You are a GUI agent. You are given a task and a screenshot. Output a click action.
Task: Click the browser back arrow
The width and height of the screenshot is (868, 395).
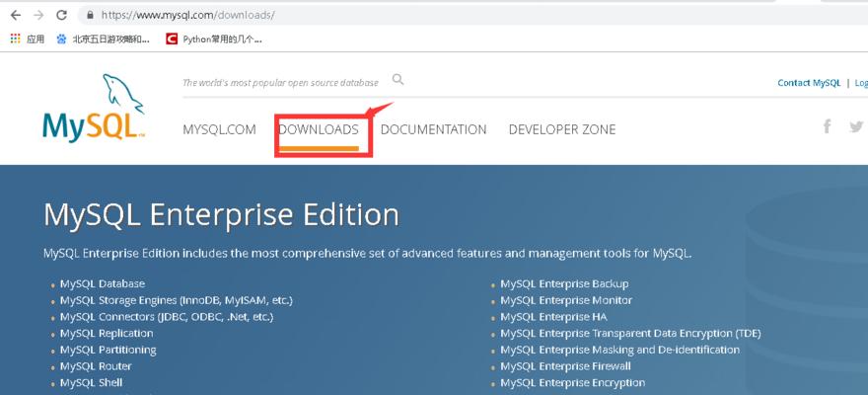[16, 15]
